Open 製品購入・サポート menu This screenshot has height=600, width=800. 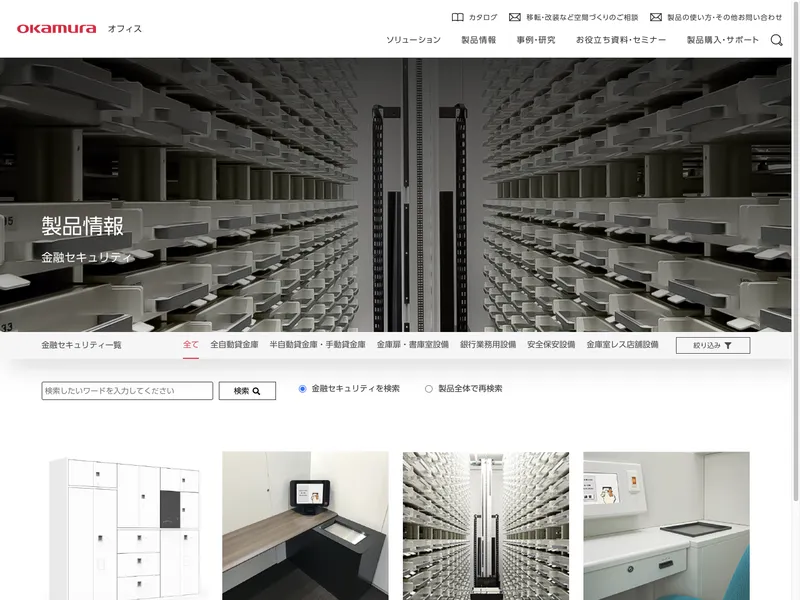(722, 40)
